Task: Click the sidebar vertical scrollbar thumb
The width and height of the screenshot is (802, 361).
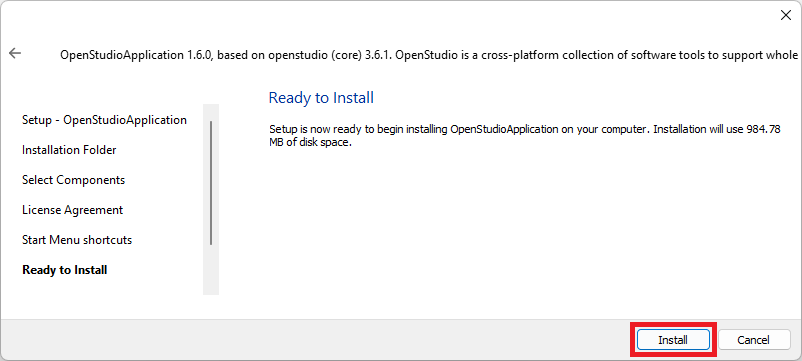Action: click(211, 183)
